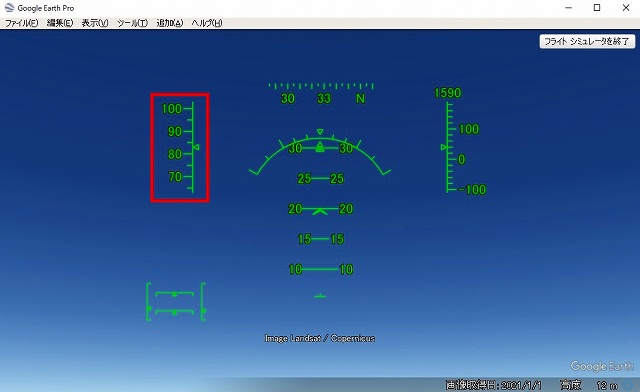This screenshot has width=640, height=392.
Task: Click the altitude scale pointer triangle
Action: [444, 147]
